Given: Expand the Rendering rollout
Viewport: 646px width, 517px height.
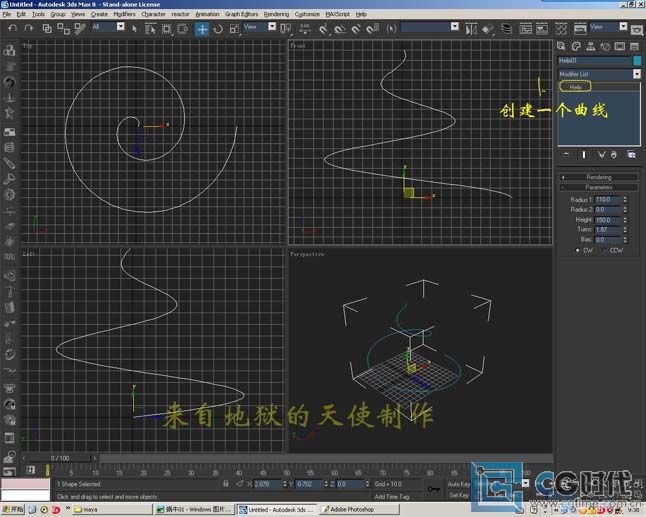Looking at the screenshot, I should [599, 177].
